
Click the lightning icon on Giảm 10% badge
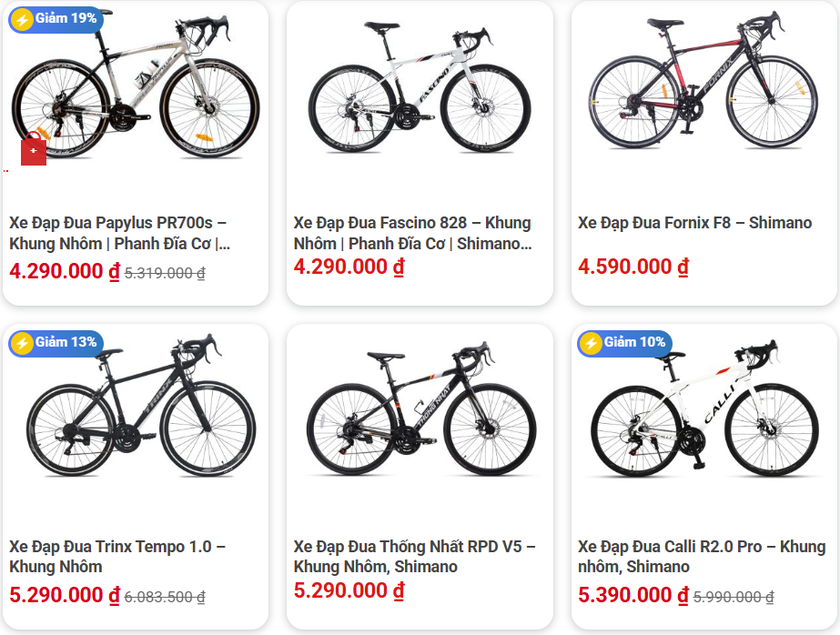(591, 343)
